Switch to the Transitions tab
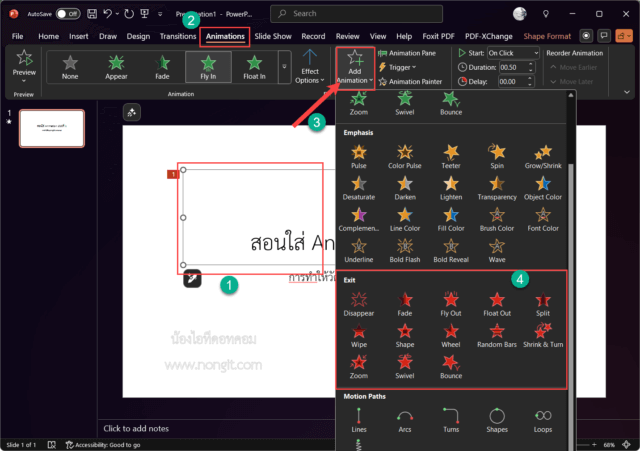The width and height of the screenshot is (640, 451). tap(178, 36)
